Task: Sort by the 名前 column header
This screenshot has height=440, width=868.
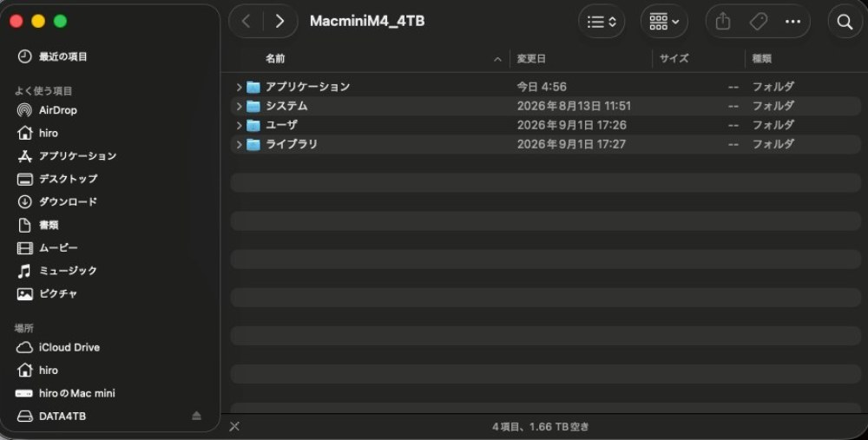Action: [275, 59]
